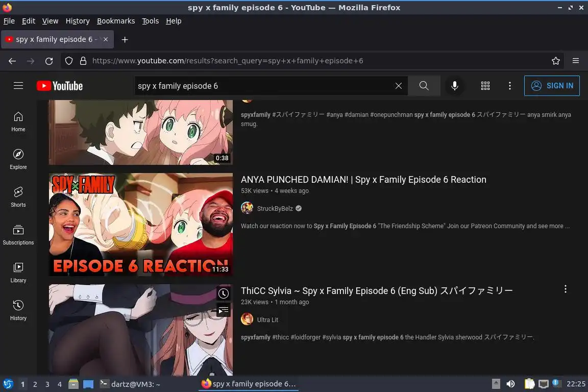The image size is (588, 392).
Task: Click reaction video description snippet text
Action: pos(405,226)
